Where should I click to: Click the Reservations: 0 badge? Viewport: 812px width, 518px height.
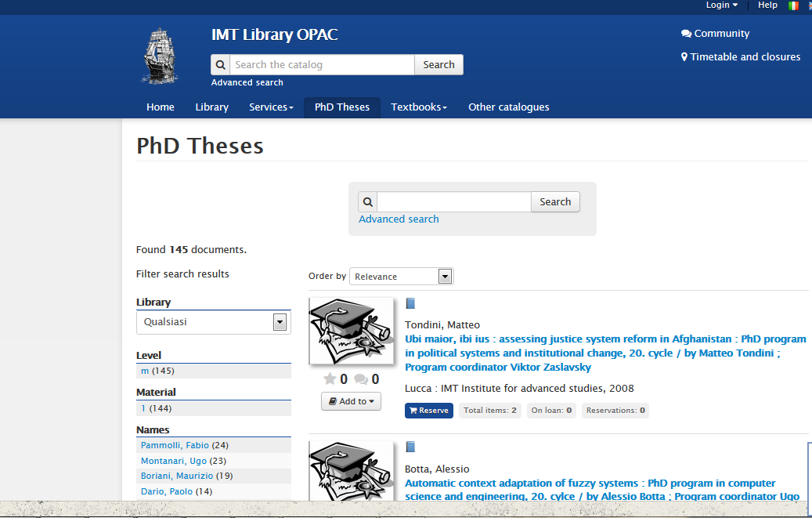615,411
